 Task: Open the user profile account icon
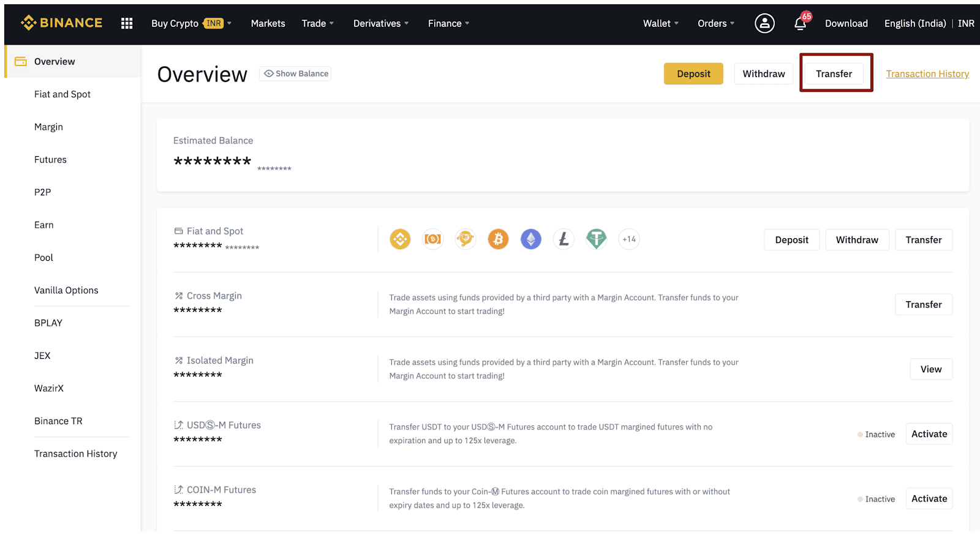click(764, 23)
